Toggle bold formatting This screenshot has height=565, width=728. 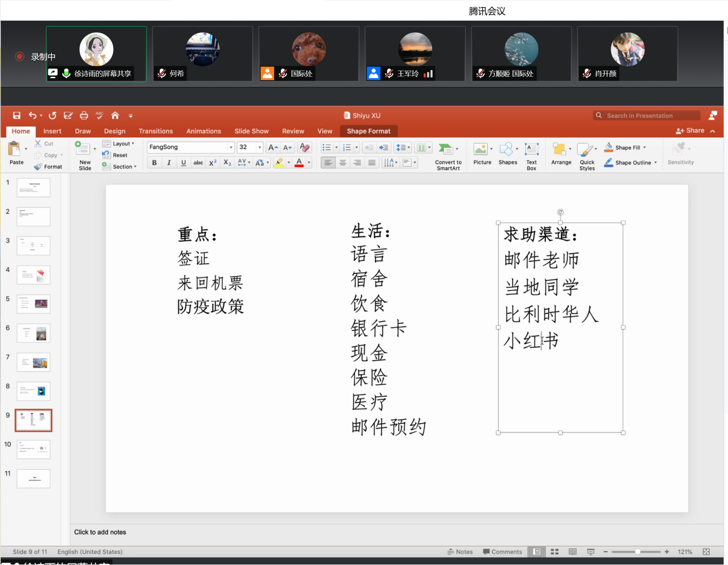tap(154, 163)
